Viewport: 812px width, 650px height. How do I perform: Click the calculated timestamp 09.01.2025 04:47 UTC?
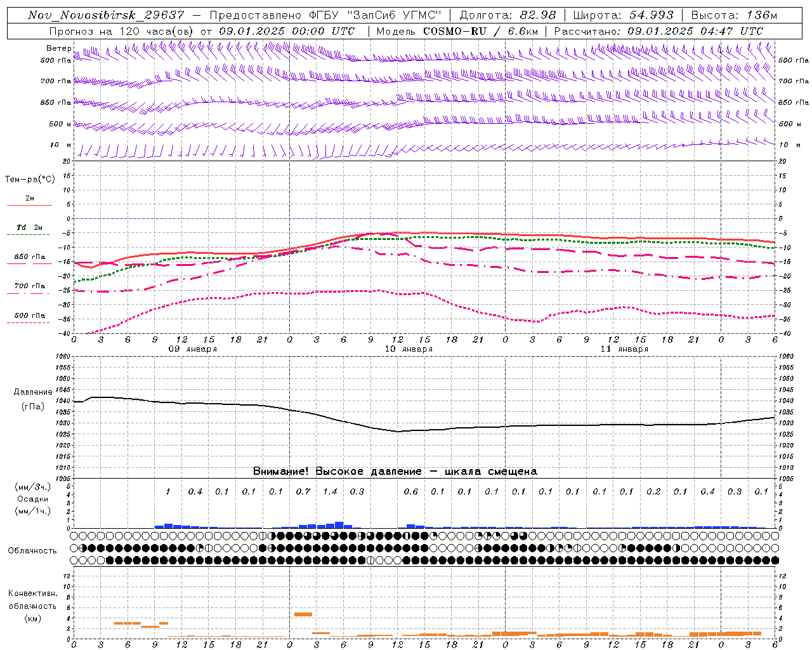coord(695,31)
